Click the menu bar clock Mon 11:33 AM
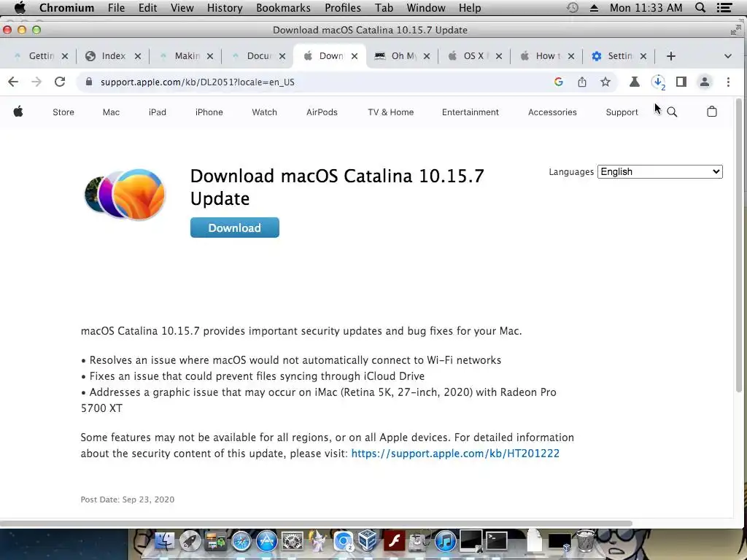 pos(646,7)
